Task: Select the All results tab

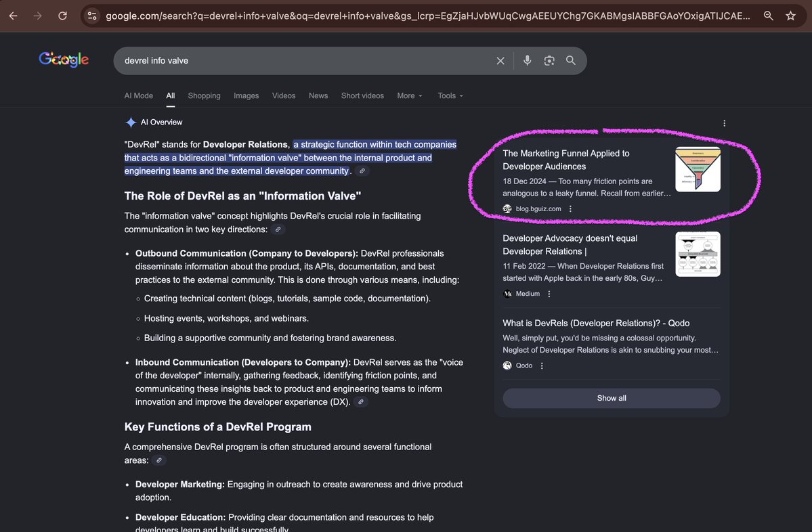Action: [x=171, y=95]
